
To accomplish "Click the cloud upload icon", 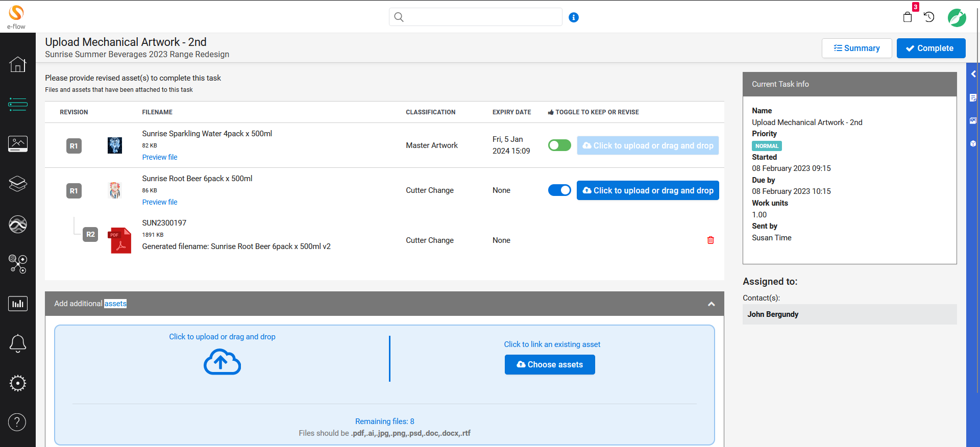I will (x=222, y=362).
